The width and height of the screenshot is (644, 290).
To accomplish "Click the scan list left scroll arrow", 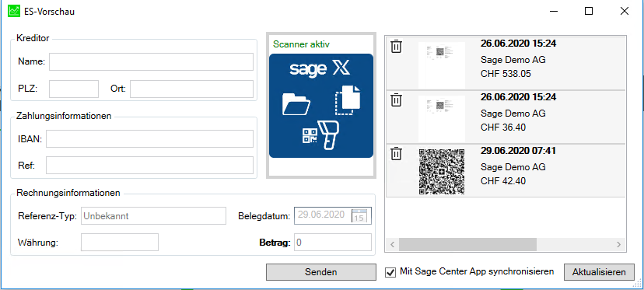I will (x=392, y=244).
